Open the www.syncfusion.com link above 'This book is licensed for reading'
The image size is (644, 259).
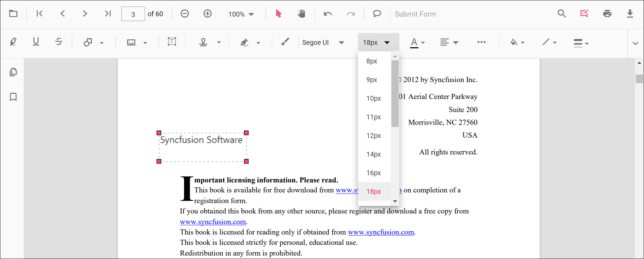(213, 222)
